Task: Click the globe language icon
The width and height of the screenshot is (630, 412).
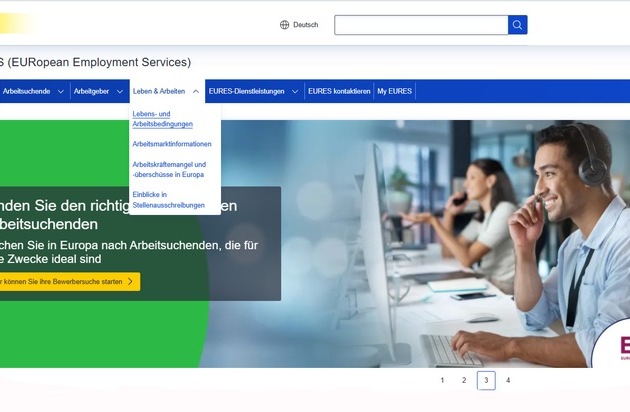Action: 284,25
